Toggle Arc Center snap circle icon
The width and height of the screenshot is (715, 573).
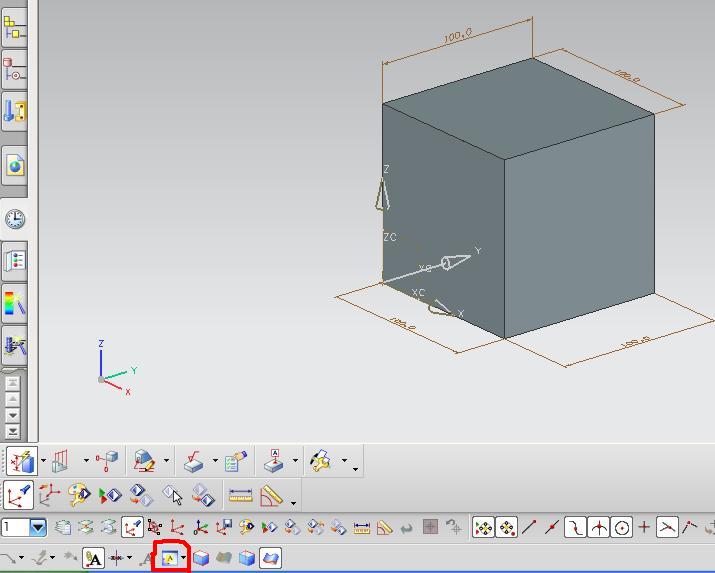click(x=622, y=527)
